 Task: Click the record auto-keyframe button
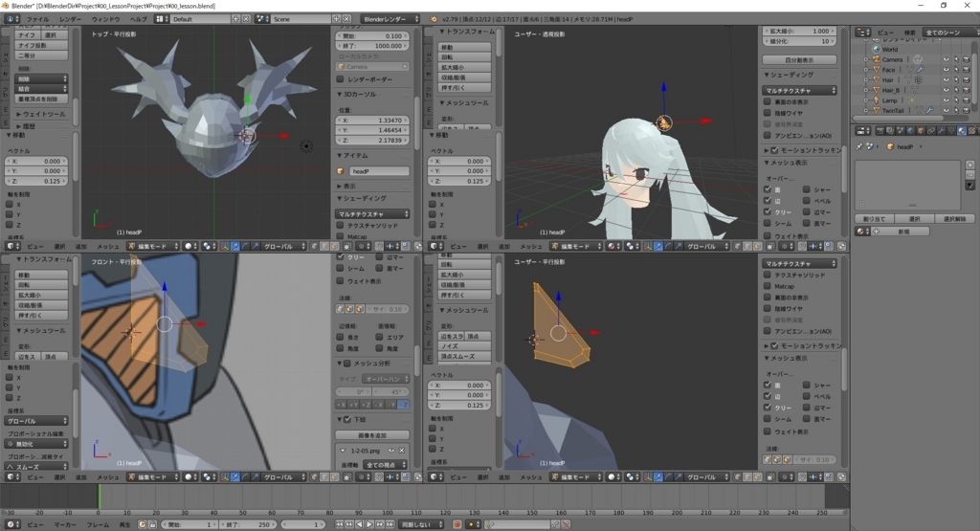[x=457, y=524]
